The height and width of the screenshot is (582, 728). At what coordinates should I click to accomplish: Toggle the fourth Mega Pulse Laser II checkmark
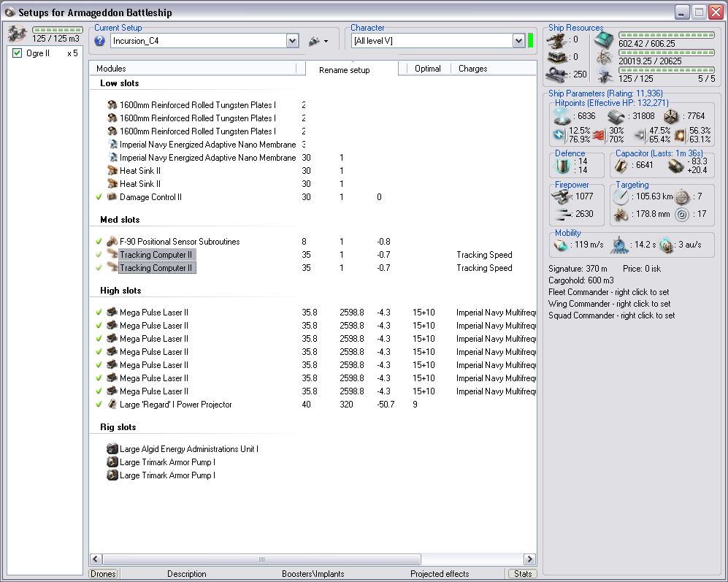coord(99,352)
